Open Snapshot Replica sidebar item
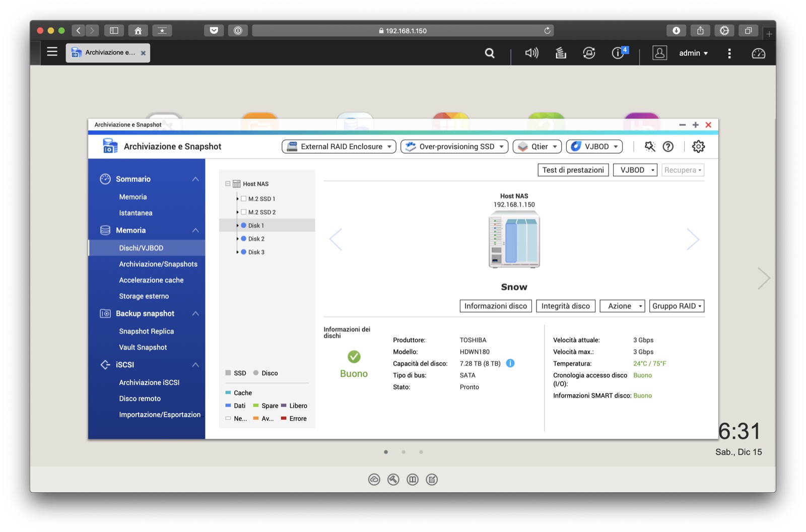Viewport: 806px width, 532px height. (146, 331)
